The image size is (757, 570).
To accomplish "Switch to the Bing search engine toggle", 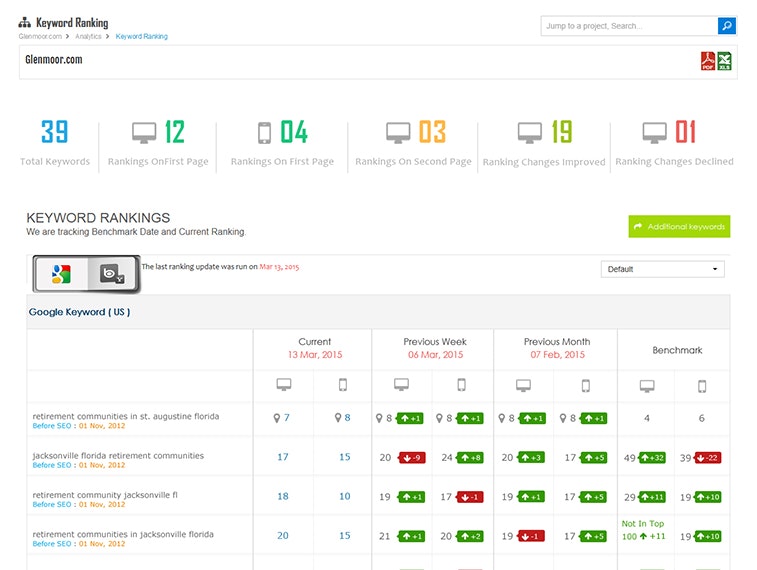I will (112, 274).
